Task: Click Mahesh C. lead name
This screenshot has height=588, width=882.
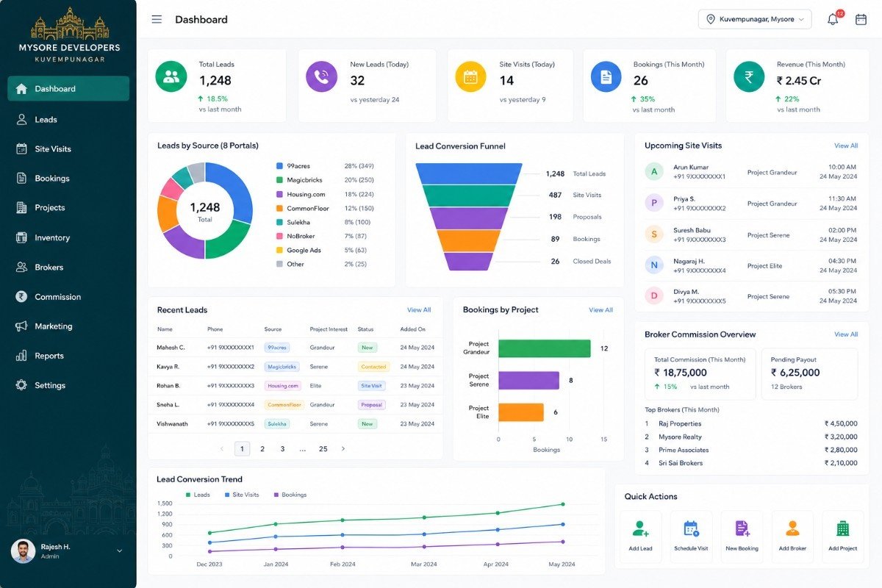Action: click(171, 348)
